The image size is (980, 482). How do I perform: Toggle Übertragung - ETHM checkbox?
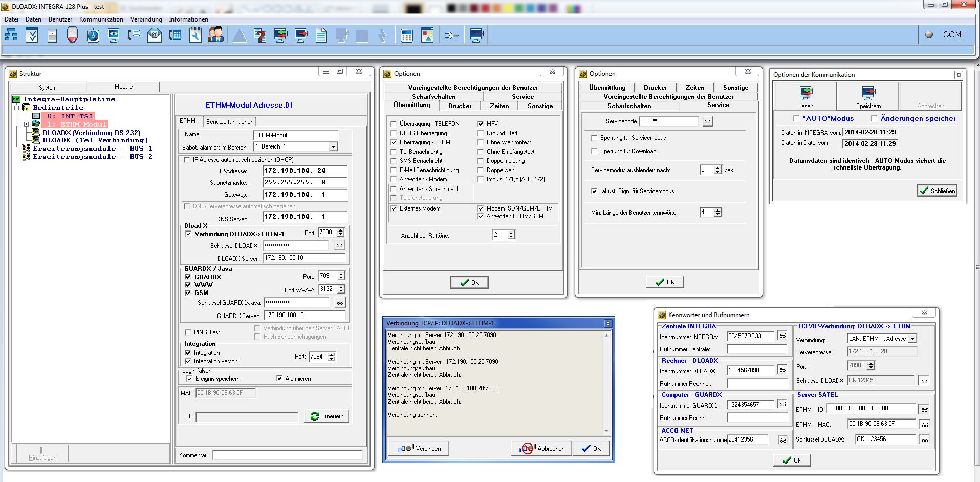394,142
